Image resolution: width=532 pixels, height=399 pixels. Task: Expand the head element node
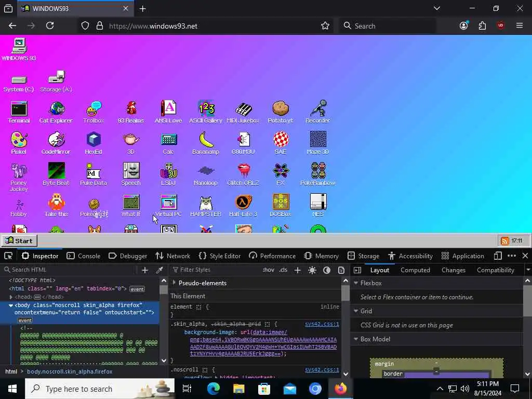(11, 297)
